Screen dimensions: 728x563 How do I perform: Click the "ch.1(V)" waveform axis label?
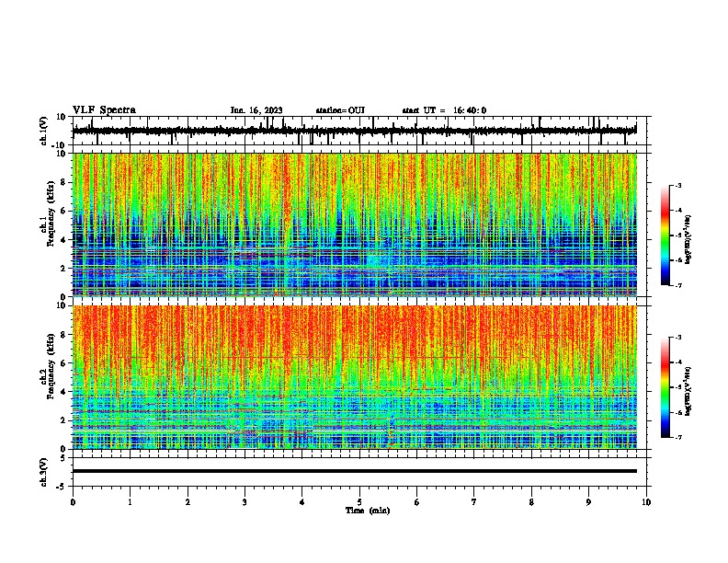44,131
